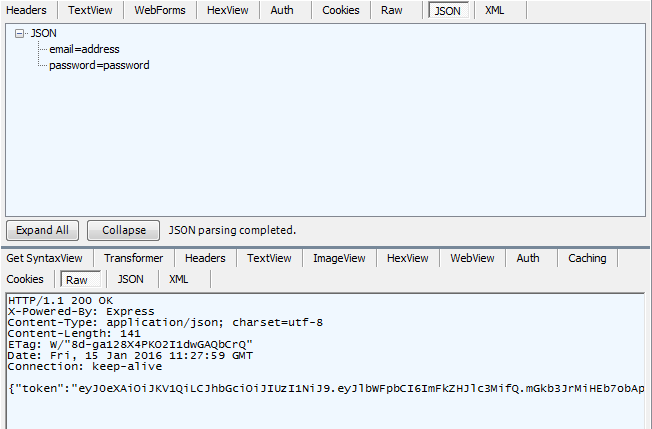Screen dimensions: 652x429
Task: Open the response Caching tab
Action: (x=587, y=258)
